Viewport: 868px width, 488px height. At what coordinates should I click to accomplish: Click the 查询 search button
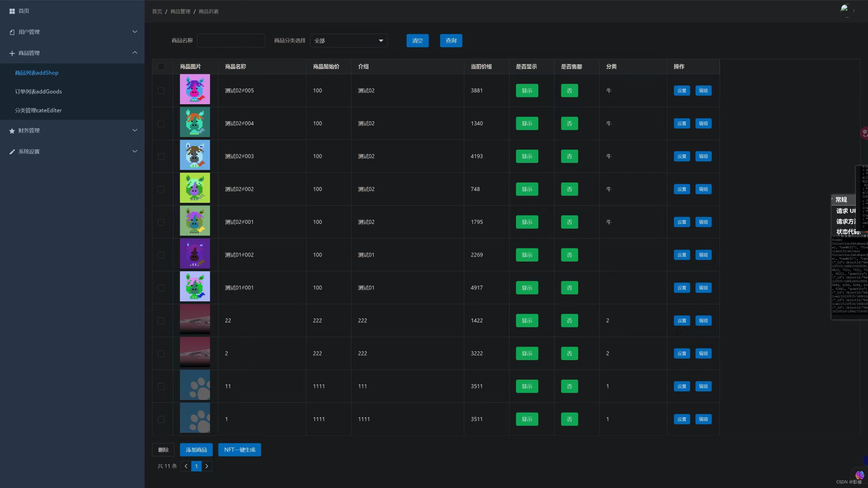point(451,41)
